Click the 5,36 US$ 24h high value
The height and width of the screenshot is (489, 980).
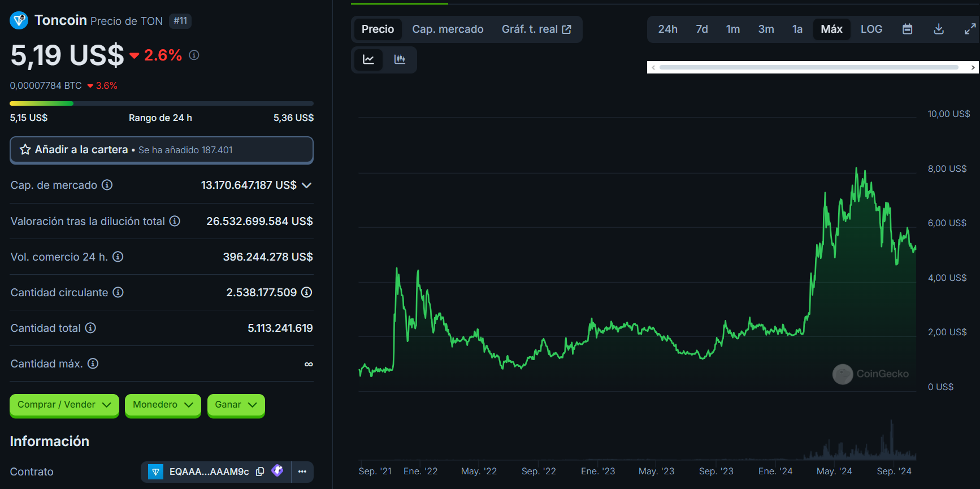pyautogui.click(x=293, y=118)
